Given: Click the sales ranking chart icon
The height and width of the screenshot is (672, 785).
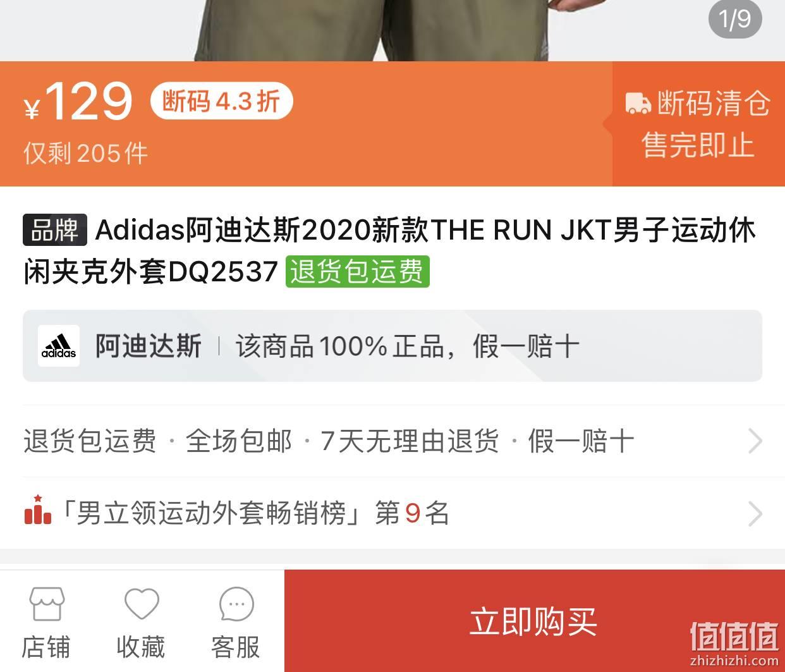Looking at the screenshot, I should click(38, 510).
